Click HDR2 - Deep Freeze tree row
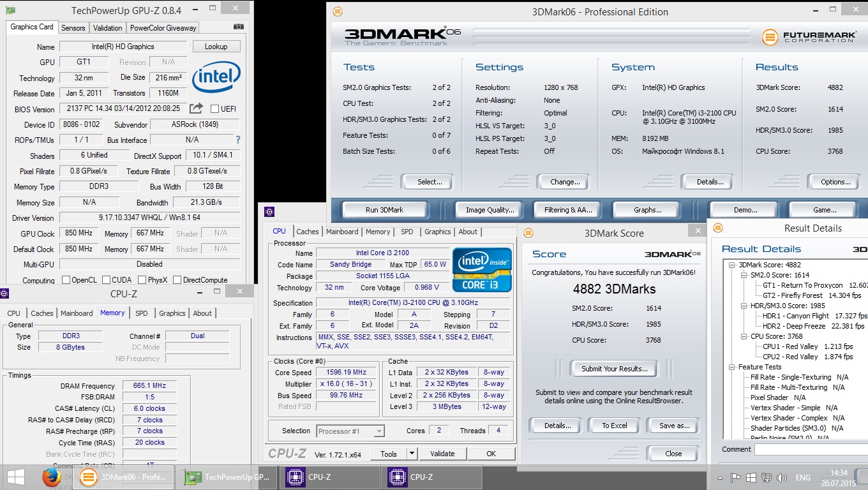Screen dimensions: 868x490 [814, 326]
